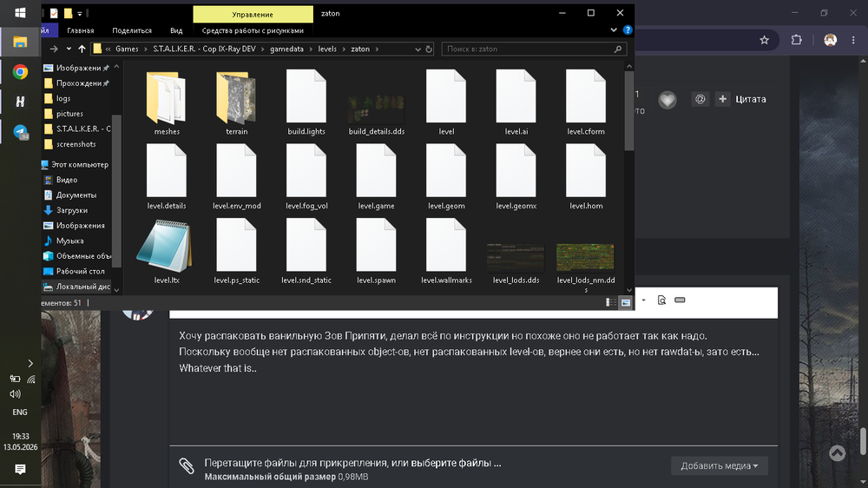The height and width of the screenshot is (488, 868).
Task: Open Google Chrome from the taskbar
Action: point(20,72)
